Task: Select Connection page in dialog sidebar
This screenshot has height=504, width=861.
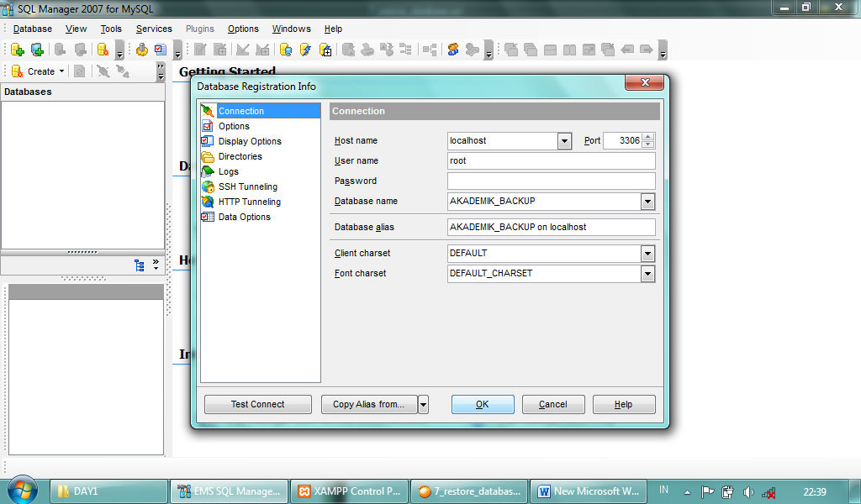Action: pos(261,111)
